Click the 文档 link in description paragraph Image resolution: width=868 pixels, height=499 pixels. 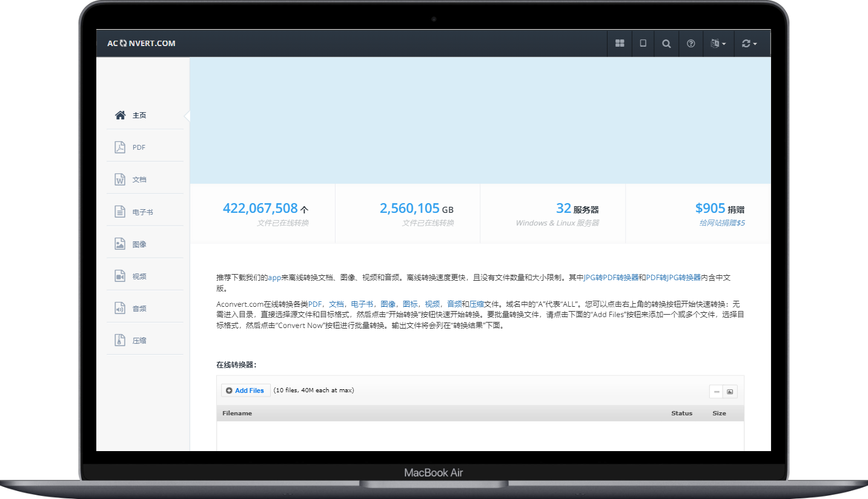click(x=336, y=304)
